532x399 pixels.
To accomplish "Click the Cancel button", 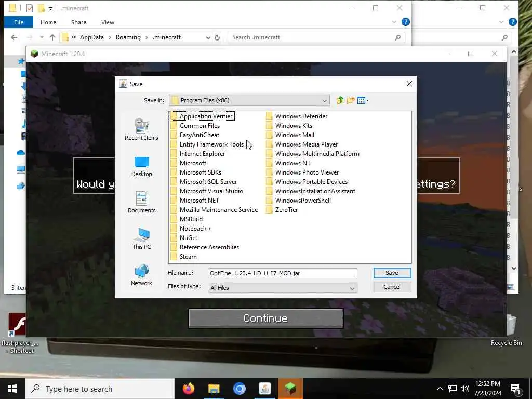I will 392,287.
